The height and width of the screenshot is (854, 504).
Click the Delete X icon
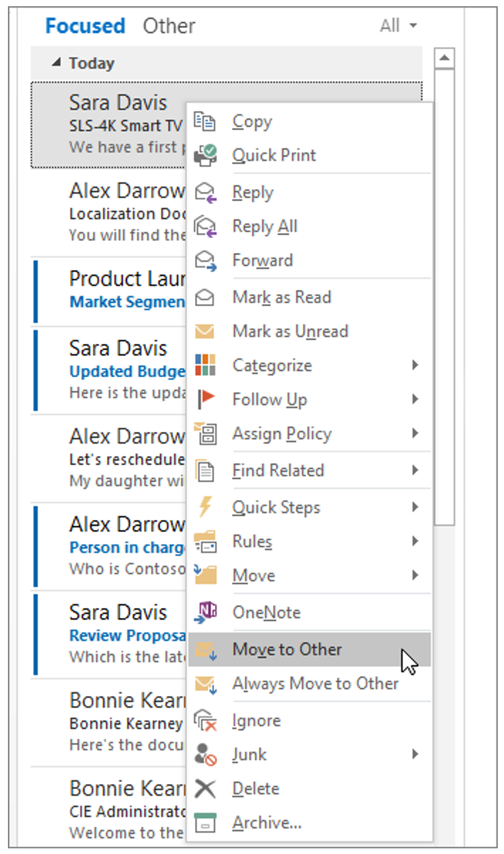(205, 789)
